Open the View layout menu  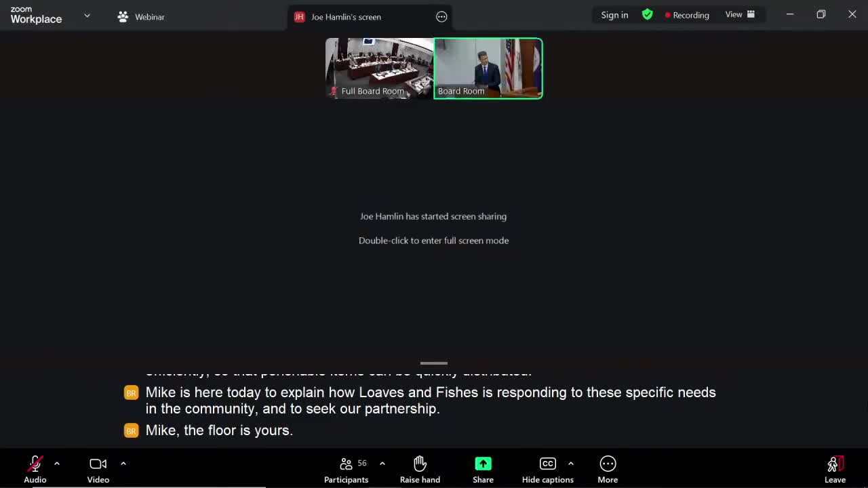[x=740, y=14]
